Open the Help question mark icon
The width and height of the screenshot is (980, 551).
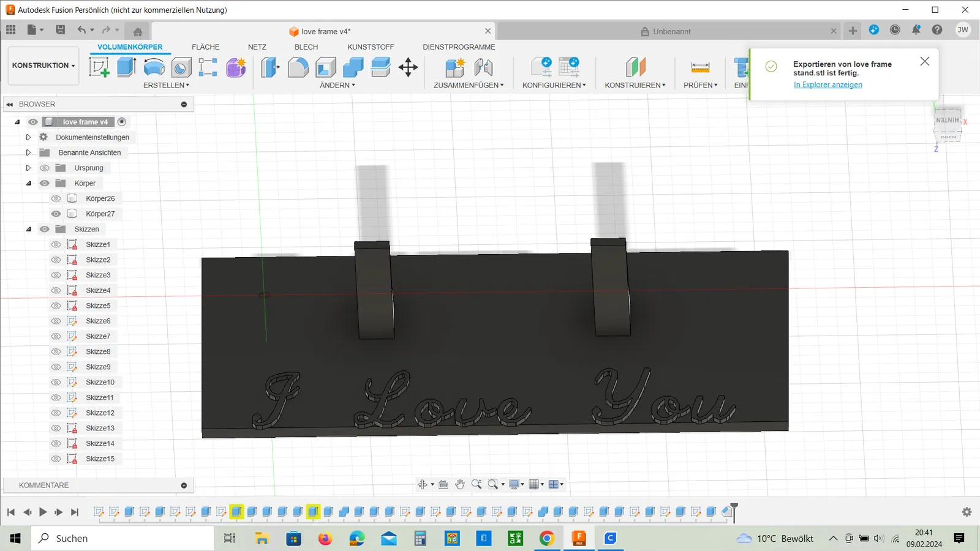click(x=937, y=29)
